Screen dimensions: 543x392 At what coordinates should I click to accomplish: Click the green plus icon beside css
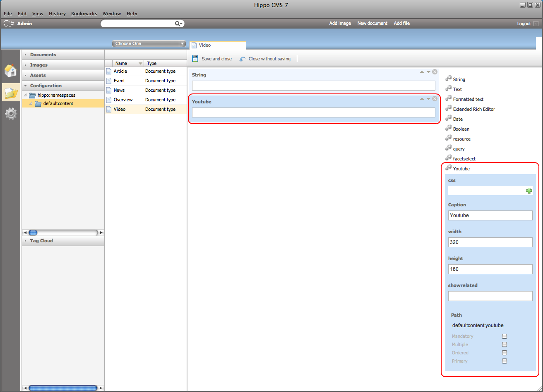[x=529, y=191]
